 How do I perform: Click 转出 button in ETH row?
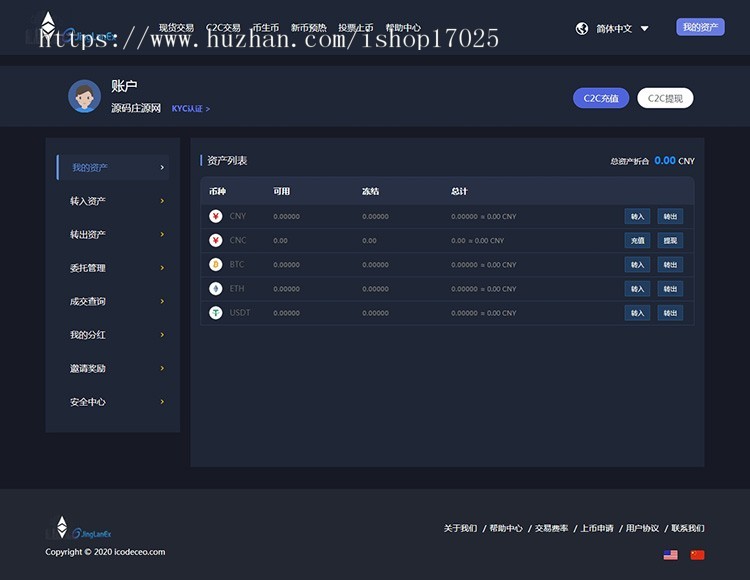(x=670, y=288)
